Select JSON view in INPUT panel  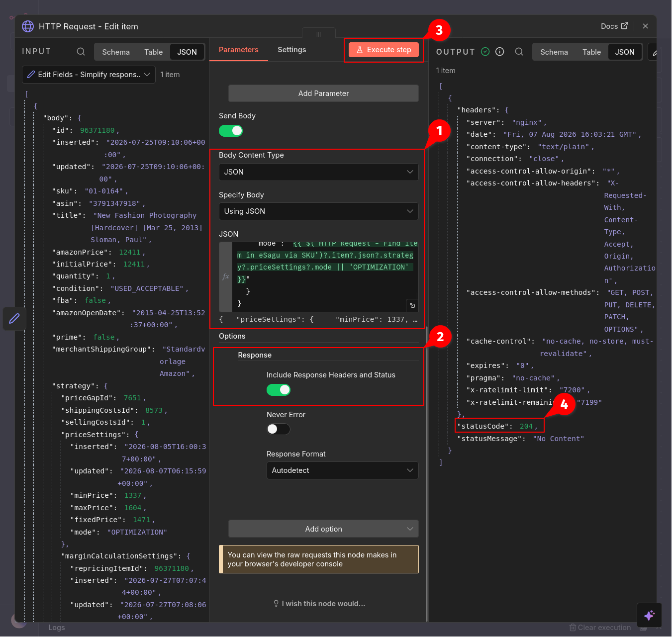click(x=187, y=52)
